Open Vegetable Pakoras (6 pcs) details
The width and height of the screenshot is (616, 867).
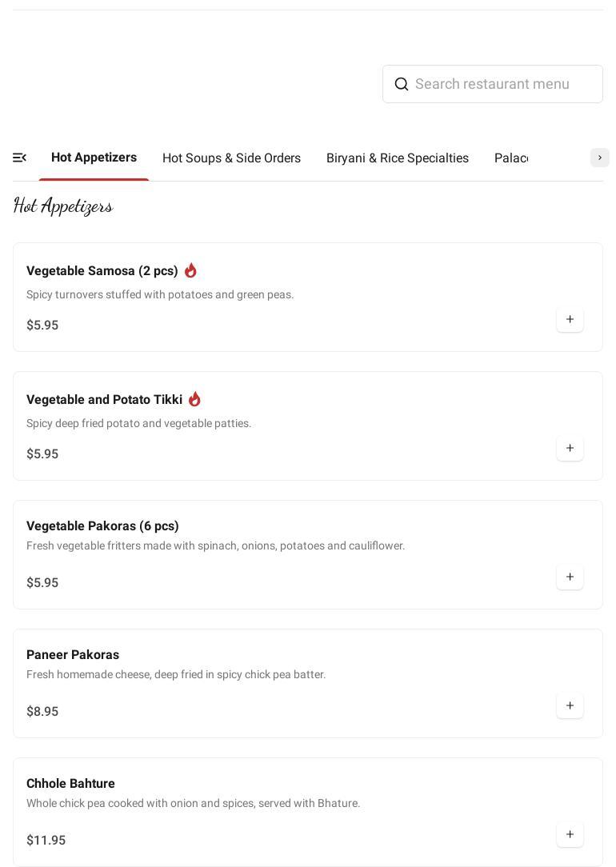tap(102, 526)
